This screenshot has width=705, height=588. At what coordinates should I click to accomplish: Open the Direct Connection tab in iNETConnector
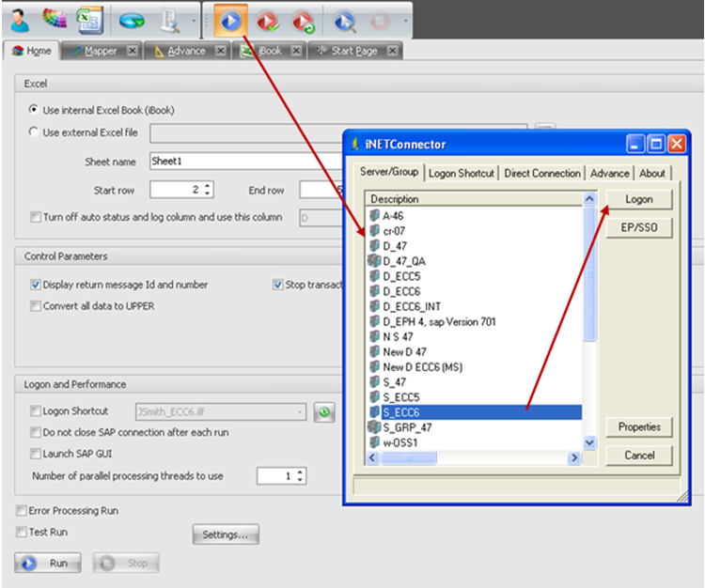tap(542, 173)
